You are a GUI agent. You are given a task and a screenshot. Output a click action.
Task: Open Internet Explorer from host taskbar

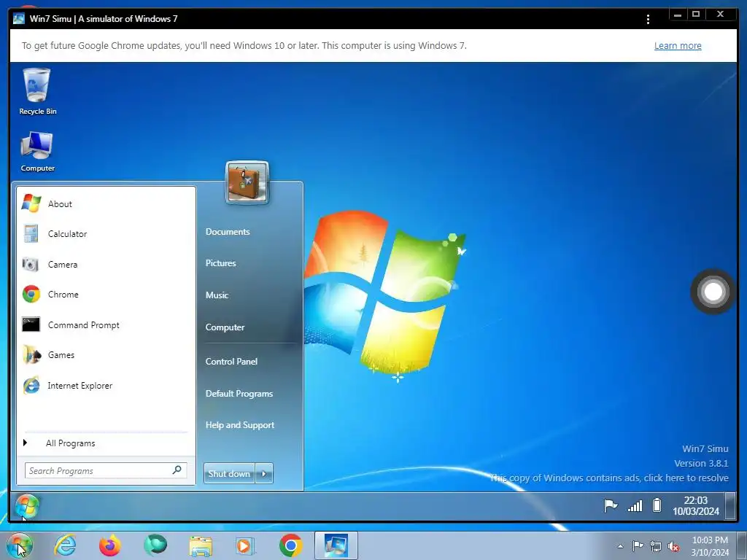click(x=65, y=545)
